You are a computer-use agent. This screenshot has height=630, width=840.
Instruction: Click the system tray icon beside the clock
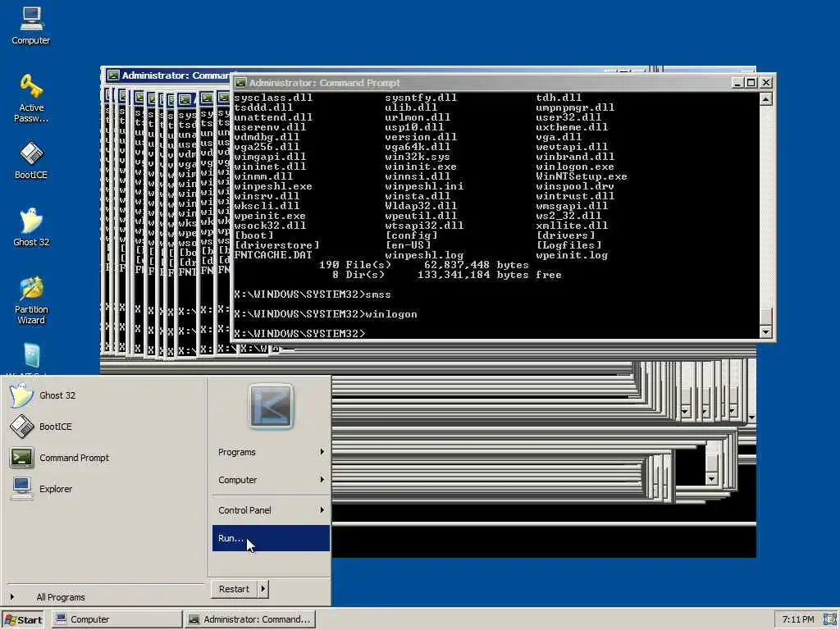point(830,619)
